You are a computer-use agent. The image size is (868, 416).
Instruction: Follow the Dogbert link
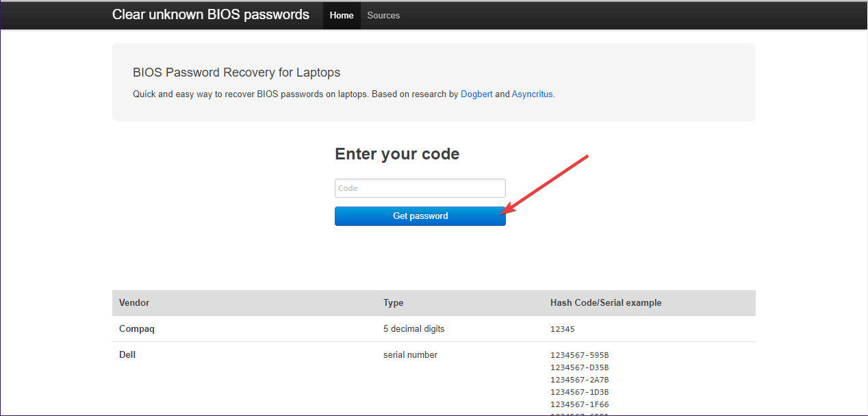pyautogui.click(x=476, y=94)
